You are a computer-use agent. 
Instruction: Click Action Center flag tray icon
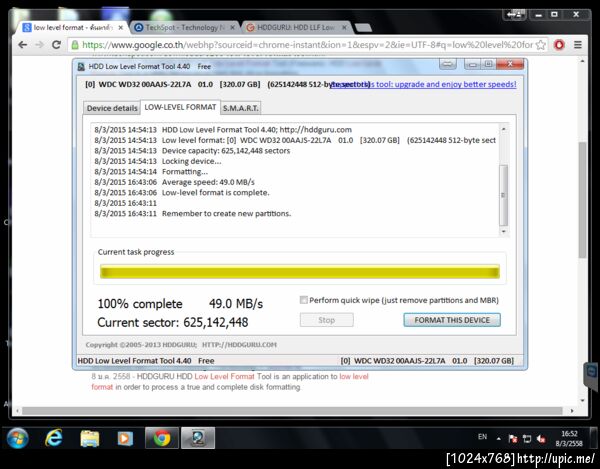pyautogui.click(x=513, y=439)
